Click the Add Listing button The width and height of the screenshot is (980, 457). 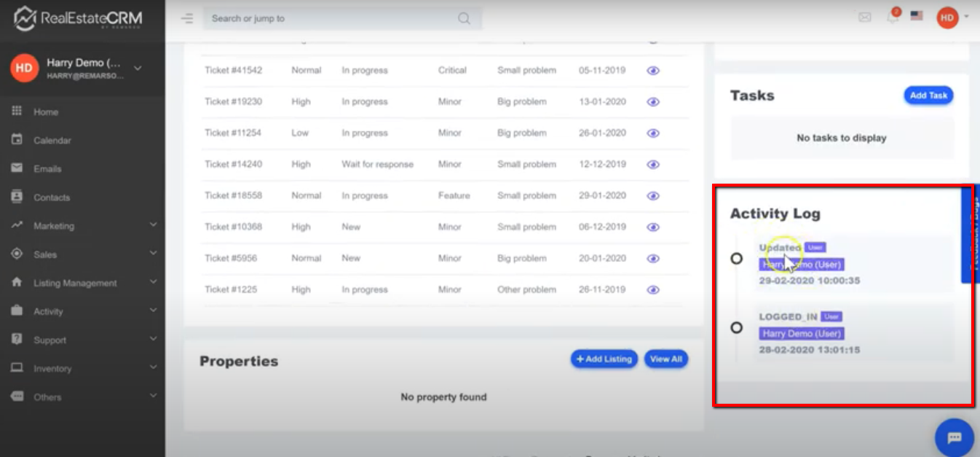coord(604,359)
